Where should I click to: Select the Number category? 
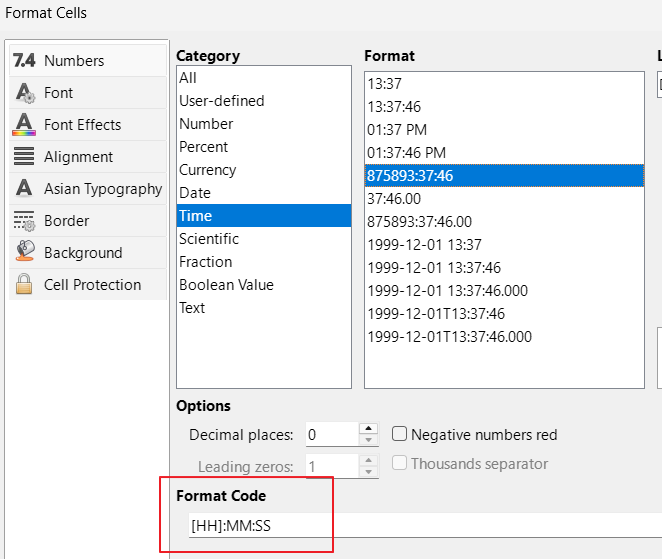[x=264, y=124]
